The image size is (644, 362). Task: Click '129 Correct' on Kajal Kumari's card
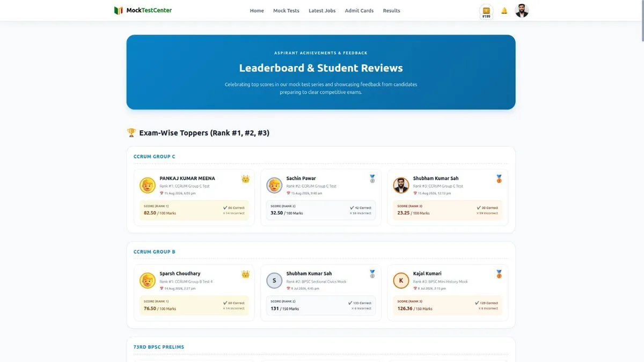(x=486, y=303)
